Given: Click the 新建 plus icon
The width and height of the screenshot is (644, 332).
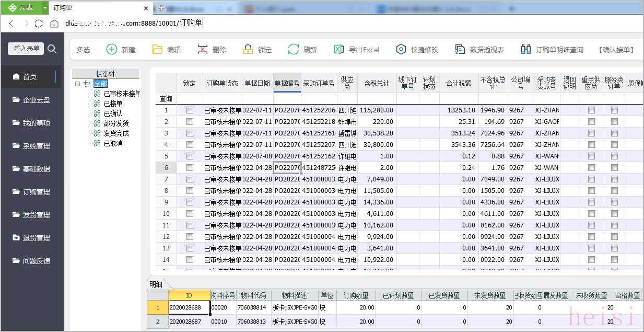Looking at the screenshot, I should click(112, 49).
